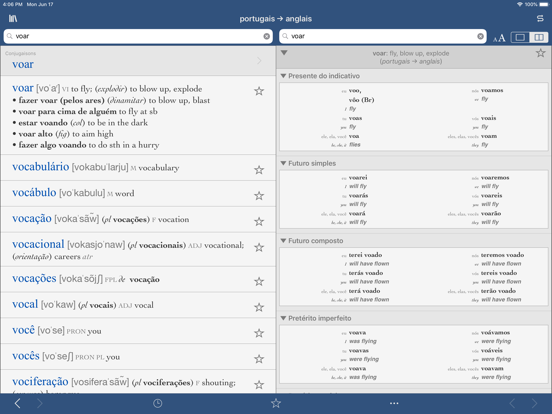Open the vocações headword entry
Image resolution: width=552 pixels, height=414 pixels.
34,279
